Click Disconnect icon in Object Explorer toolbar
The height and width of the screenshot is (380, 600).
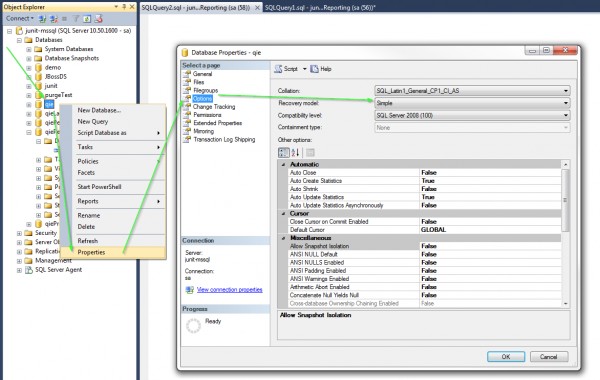click(x=54, y=18)
